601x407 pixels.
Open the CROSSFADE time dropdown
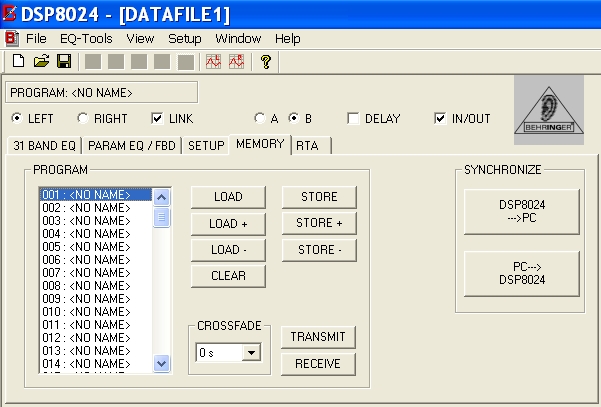tap(251, 352)
